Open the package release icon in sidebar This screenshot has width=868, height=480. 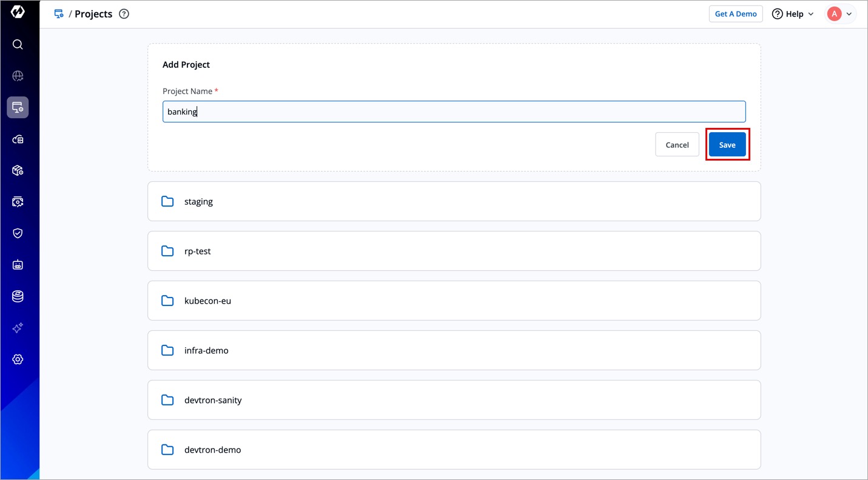18,170
